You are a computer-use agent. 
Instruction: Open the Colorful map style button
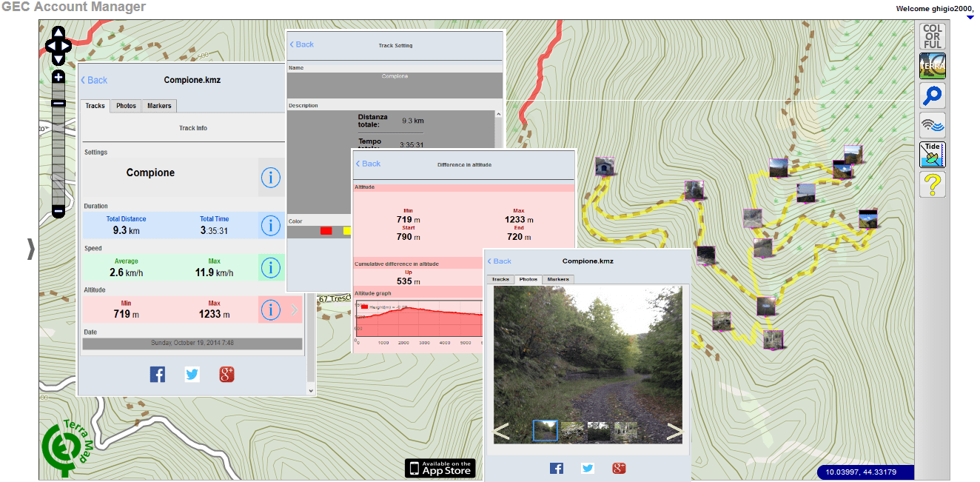coord(933,36)
